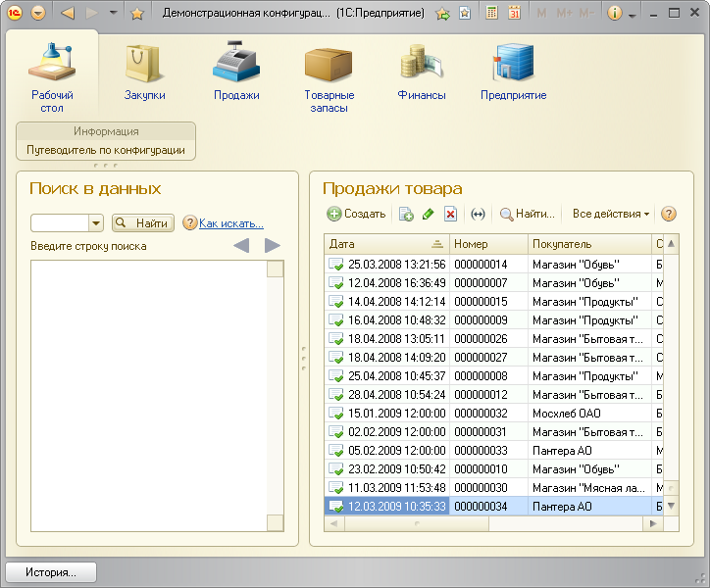Image resolution: width=710 pixels, height=588 pixels.
Task: Open help for Продажи товара list
Action: pyautogui.click(x=669, y=214)
